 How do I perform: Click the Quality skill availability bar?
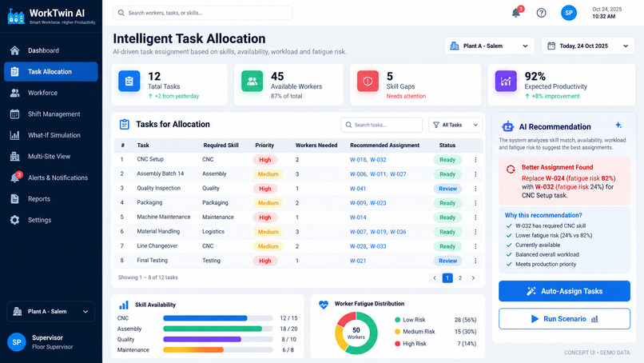[217, 339]
